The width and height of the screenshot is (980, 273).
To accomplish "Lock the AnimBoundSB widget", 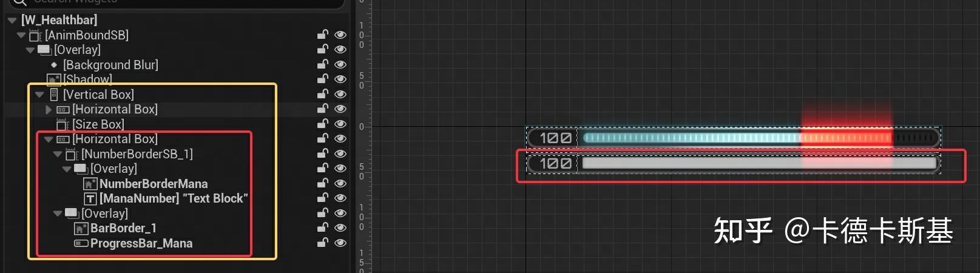I will 323,35.
